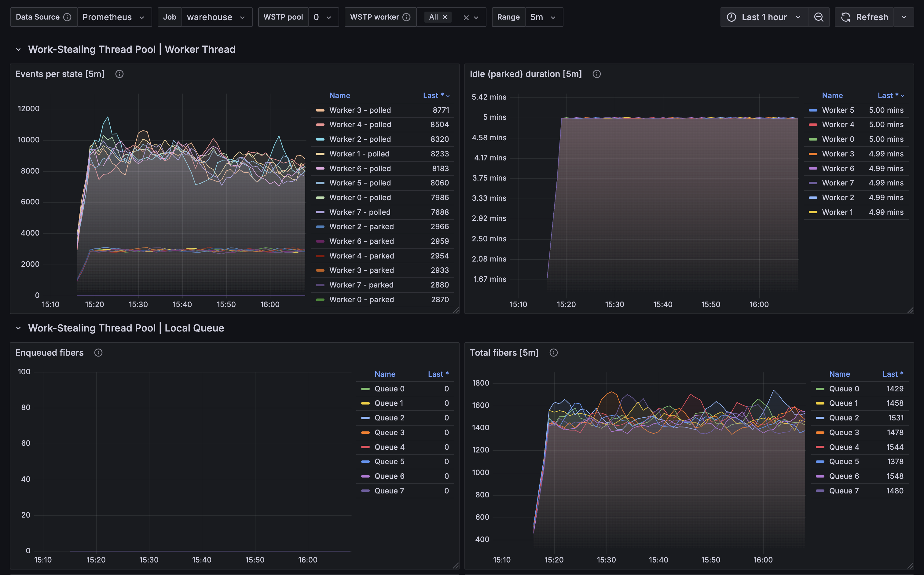The height and width of the screenshot is (575, 924).
Task: Collapse the Worker Thread row section
Action: [18, 49]
